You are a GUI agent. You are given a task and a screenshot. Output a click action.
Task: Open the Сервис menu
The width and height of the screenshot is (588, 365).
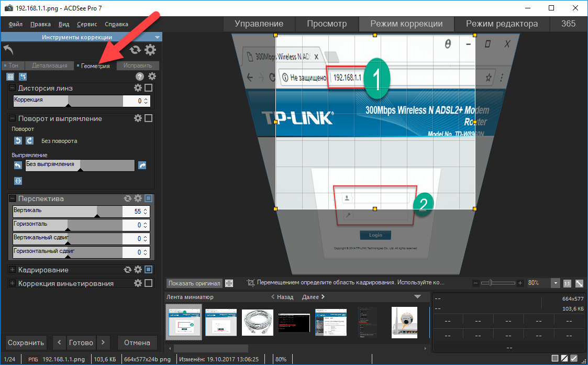(x=86, y=24)
